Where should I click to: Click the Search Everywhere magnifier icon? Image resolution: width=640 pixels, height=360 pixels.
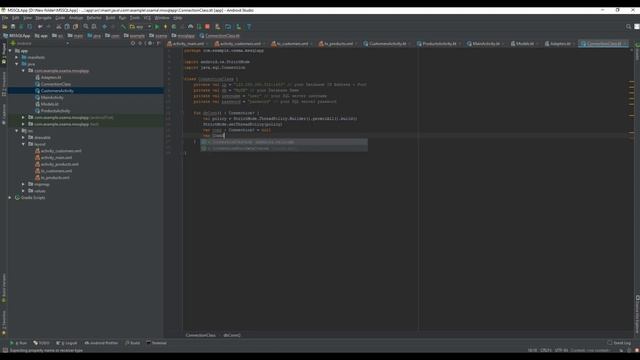click(628, 27)
